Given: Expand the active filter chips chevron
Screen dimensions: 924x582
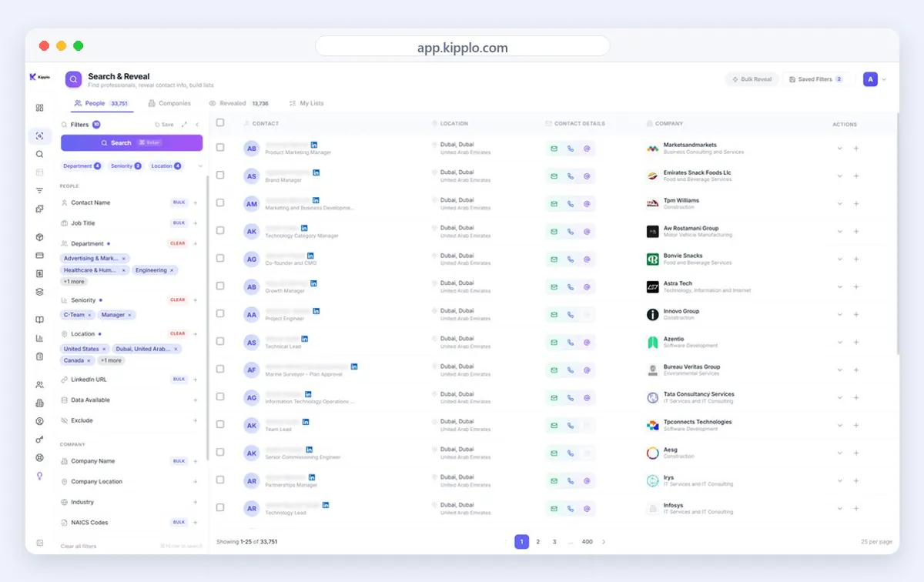Looking at the screenshot, I should [200, 166].
